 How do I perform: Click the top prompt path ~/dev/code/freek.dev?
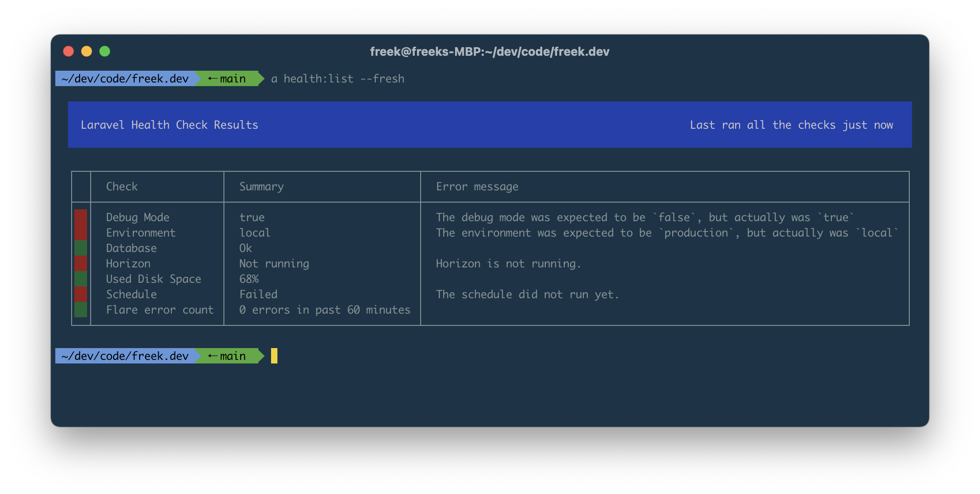tap(125, 78)
